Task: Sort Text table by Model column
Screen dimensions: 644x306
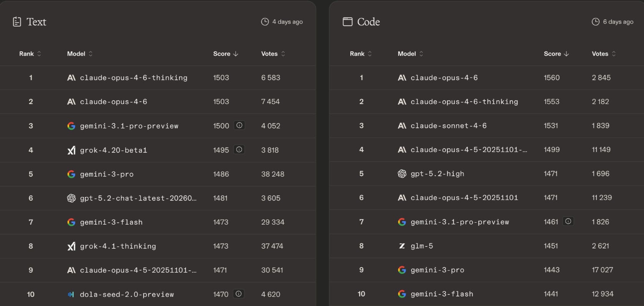Action: coord(80,54)
